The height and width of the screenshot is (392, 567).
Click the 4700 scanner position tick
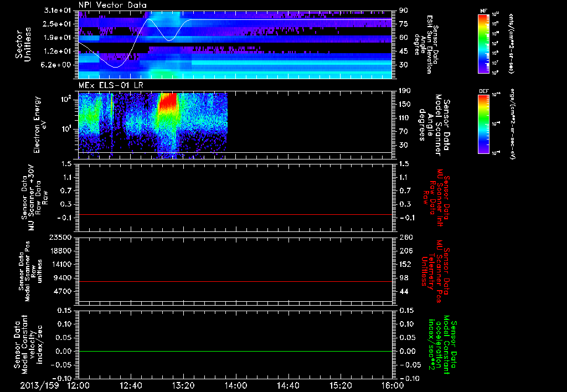[63, 291]
